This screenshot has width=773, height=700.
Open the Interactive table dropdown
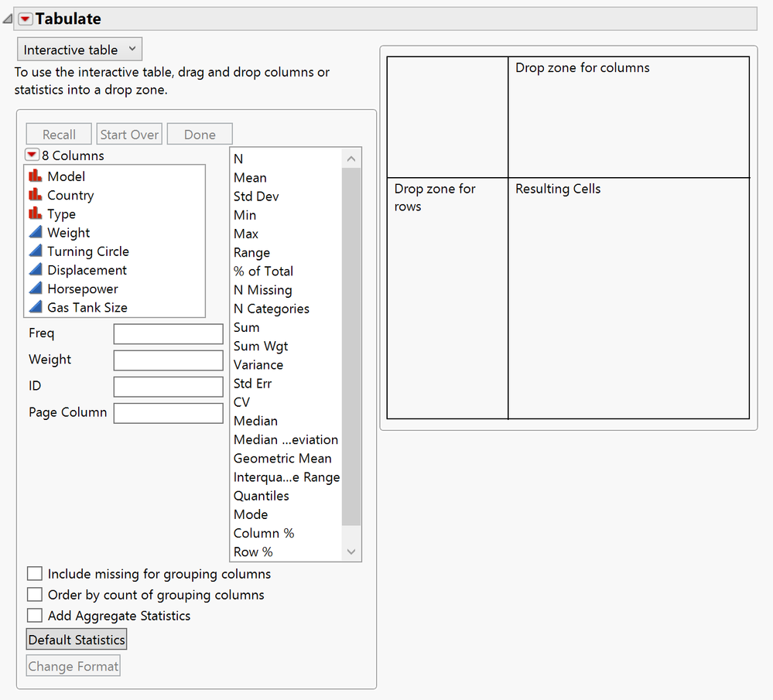point(79,48)
